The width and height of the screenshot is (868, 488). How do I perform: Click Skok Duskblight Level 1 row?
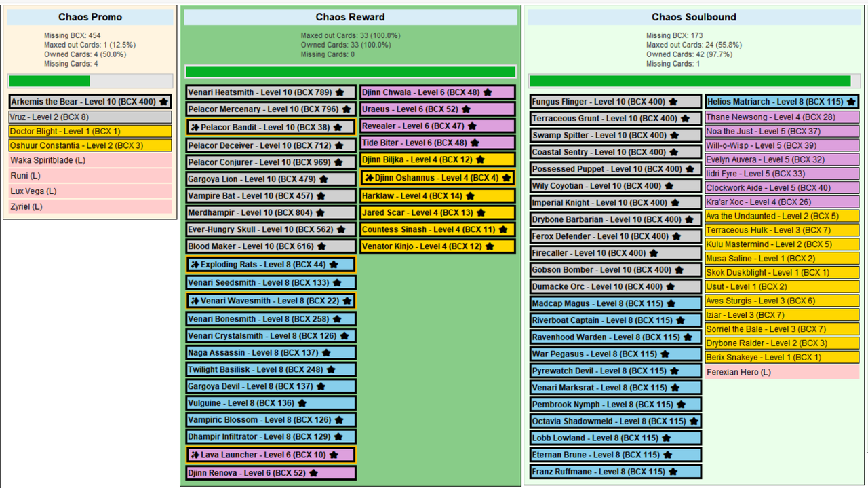[782, 273]
